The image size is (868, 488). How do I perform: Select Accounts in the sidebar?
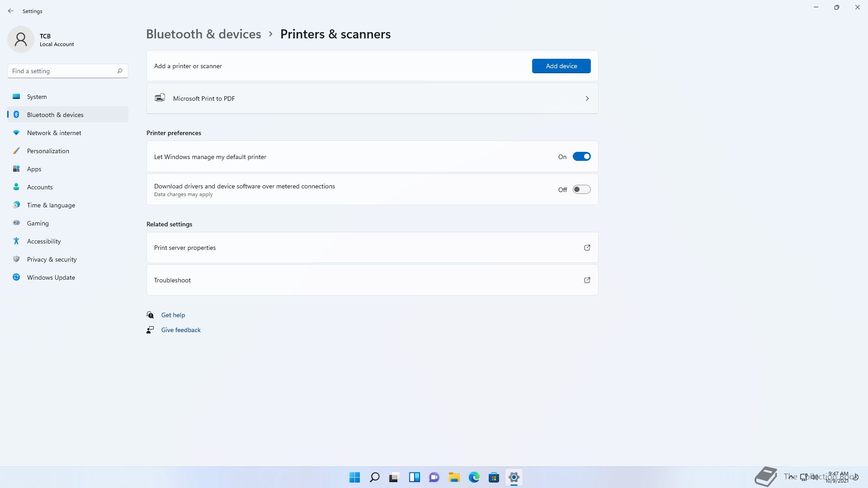[x=68, y=187]
